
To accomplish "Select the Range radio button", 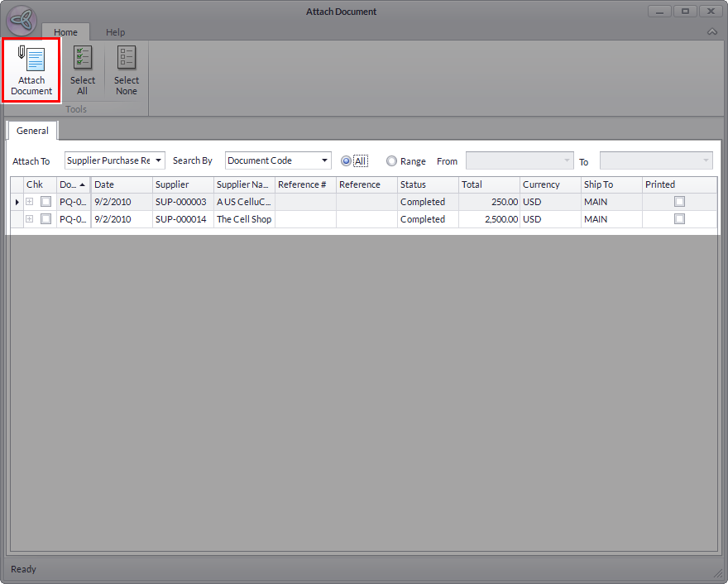I will 392,161.
